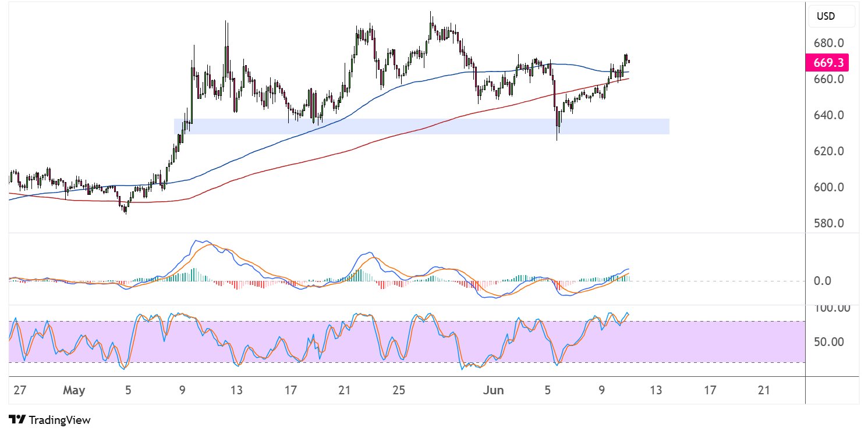
Task: Click the current price label 669.3
Action: click(x=827, y=62)
